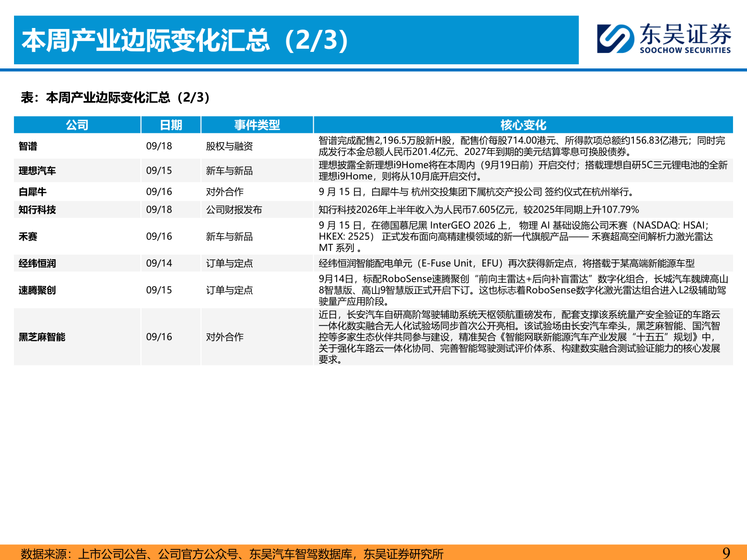Click the page number 9
This screenshot has width=747, height=560.
[x=726, y=553]
